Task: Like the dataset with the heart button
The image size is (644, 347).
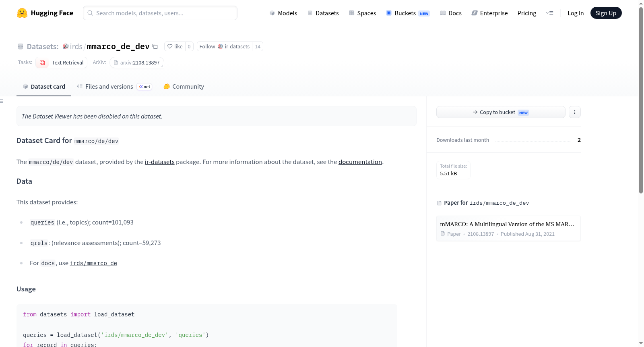Action: [175, 47]
